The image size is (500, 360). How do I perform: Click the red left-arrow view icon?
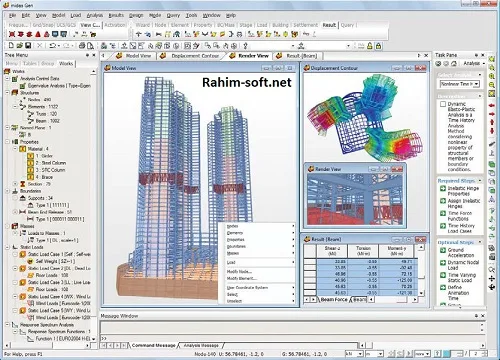[492, 105]
